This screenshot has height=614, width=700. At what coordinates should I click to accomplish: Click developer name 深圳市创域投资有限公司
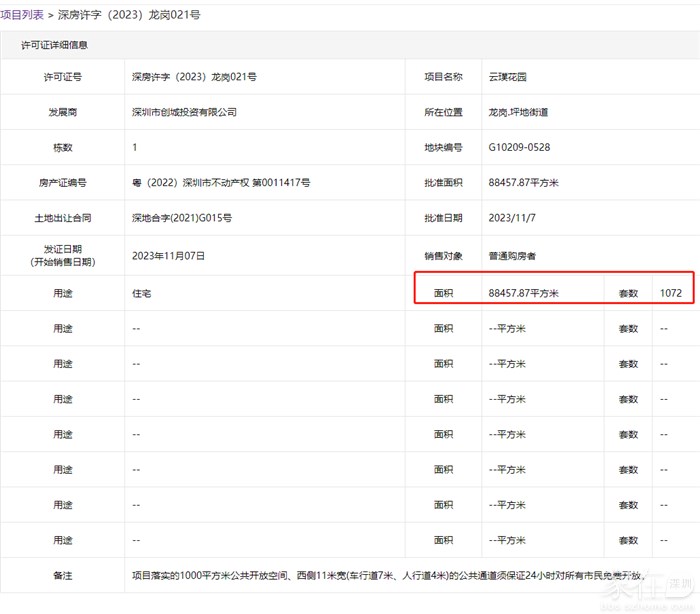(184, 112)
